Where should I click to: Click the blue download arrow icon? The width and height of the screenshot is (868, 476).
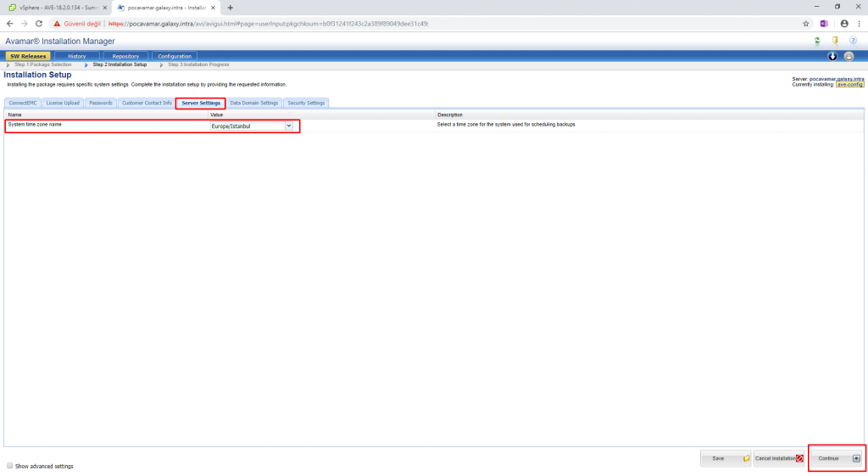coord(832,56)
